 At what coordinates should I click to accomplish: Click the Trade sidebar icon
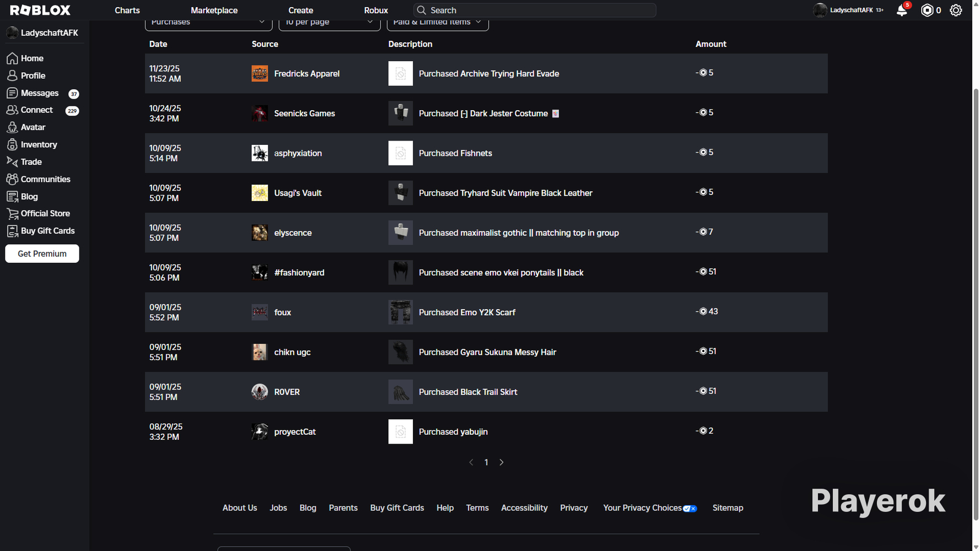(x=12, y=161)
